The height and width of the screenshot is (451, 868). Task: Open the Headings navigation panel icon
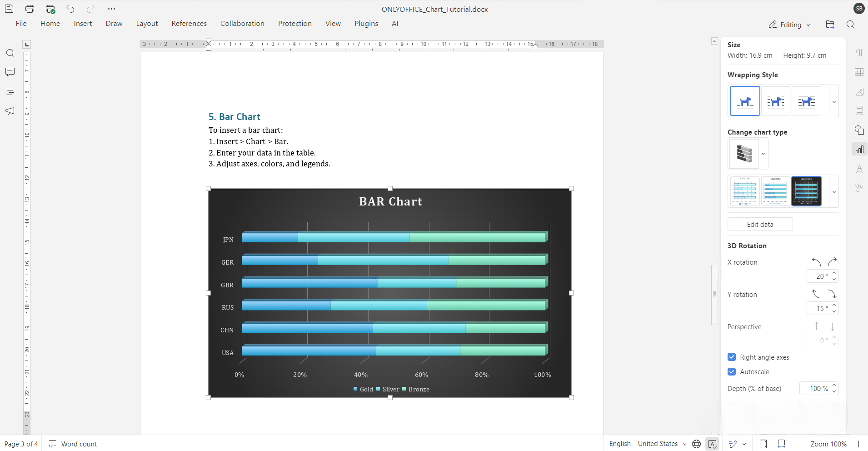pos(10,91)
